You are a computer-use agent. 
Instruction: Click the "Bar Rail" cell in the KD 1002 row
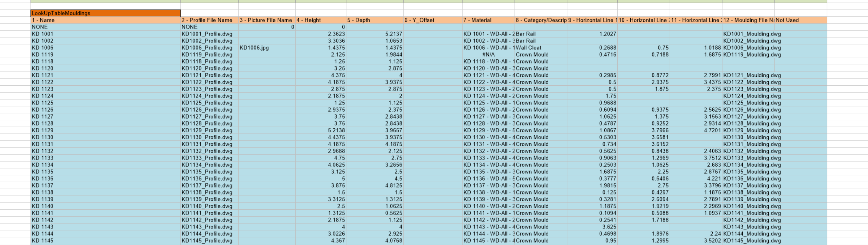(x=541, y=41)
